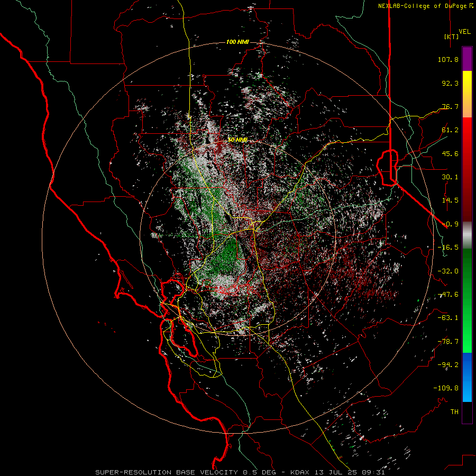Image resolution: width=476 pixels, height=476 pixels.
Task: Click the 100 NMI range ring label
Action: pyautogui.click(x=237, y=42)
